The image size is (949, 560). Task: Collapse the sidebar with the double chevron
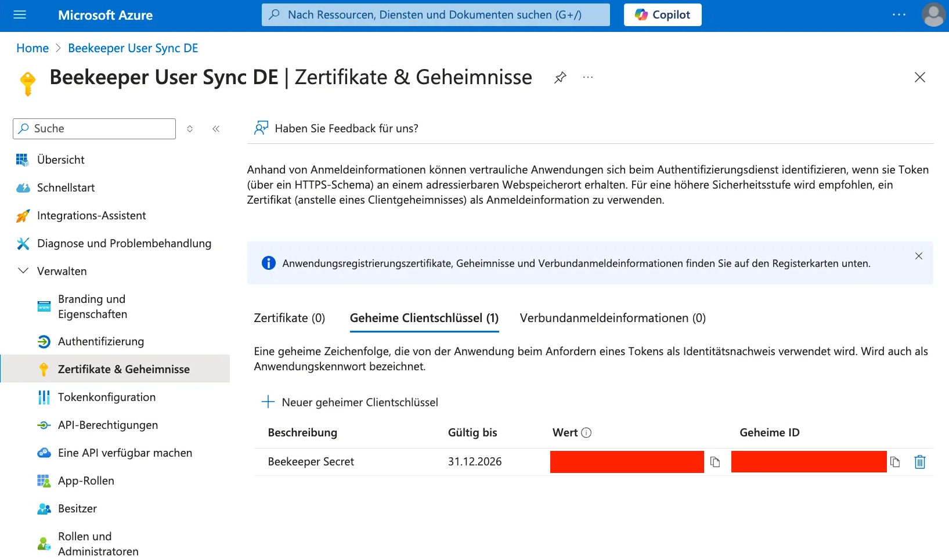216,129
